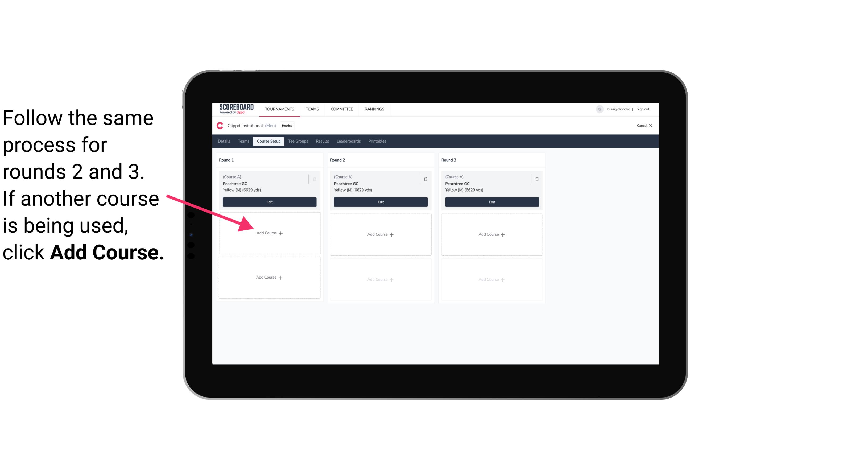The image size is (868, 467).
Task: Click Edit button for Round 2 course
Action: pos(379,202)
